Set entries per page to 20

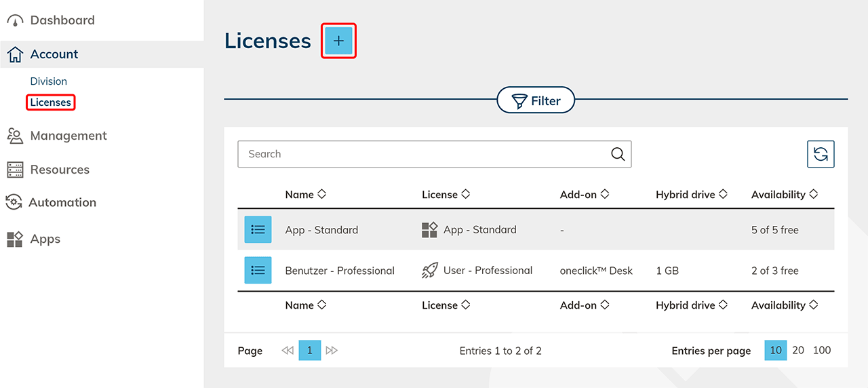798,350
